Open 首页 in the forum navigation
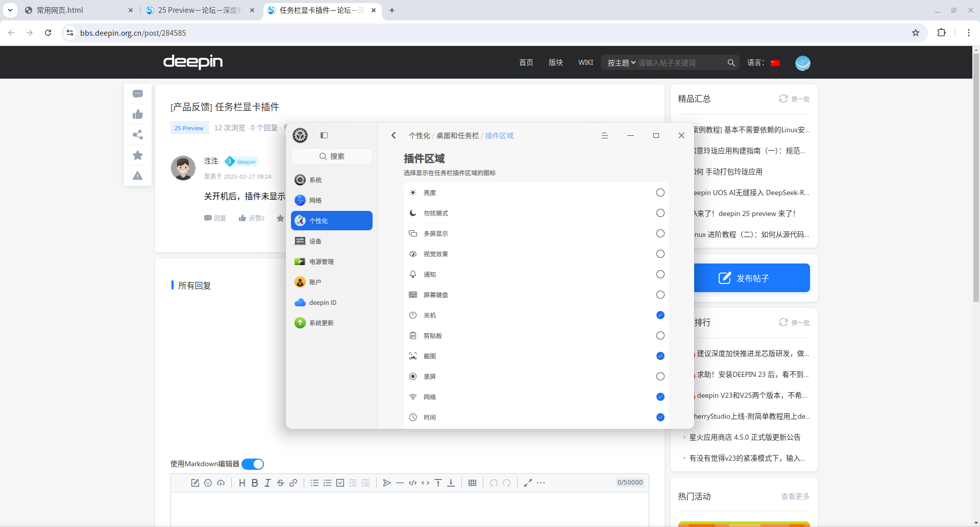 pos(526,62)
